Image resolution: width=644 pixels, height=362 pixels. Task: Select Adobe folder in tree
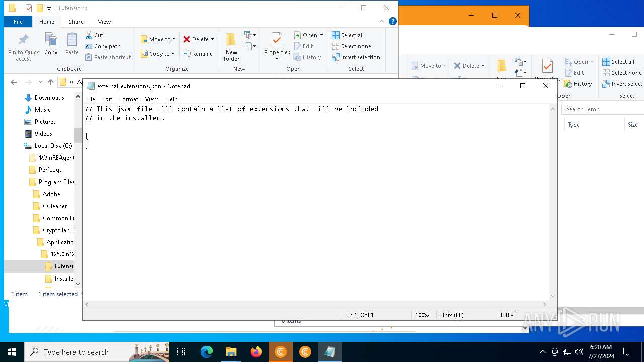pos(51,194)
